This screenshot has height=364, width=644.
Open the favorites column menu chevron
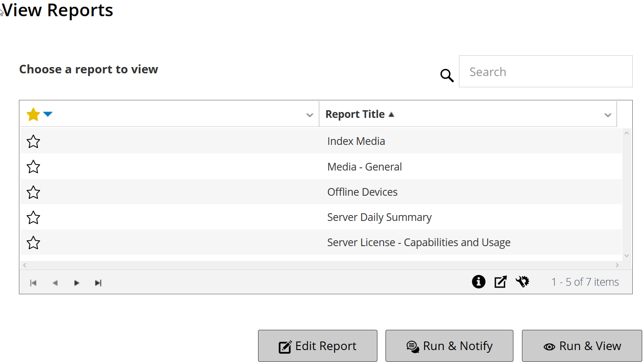pyautogui.click(x=309, y=115)
